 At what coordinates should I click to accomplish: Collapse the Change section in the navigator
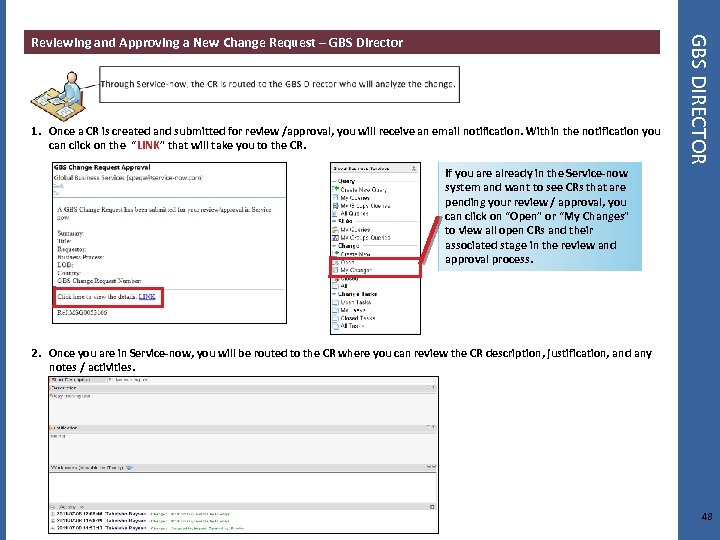coord(334,246)
